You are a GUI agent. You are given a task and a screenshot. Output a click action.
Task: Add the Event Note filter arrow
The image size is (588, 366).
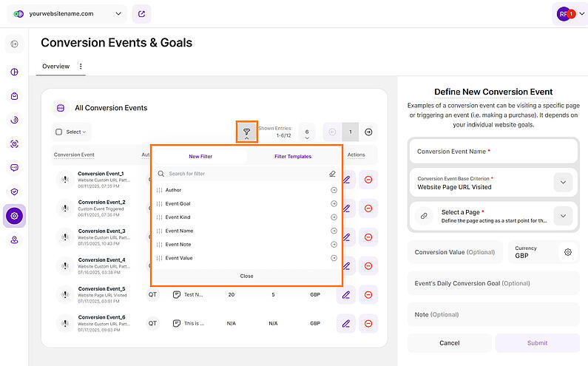pyautogui.click(x=334, y=245)
